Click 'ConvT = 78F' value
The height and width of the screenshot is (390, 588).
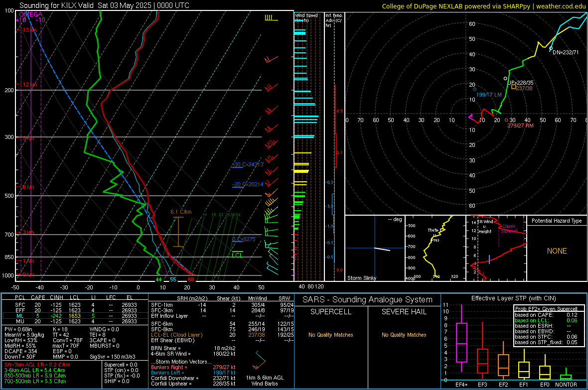[x=68, y=340]
